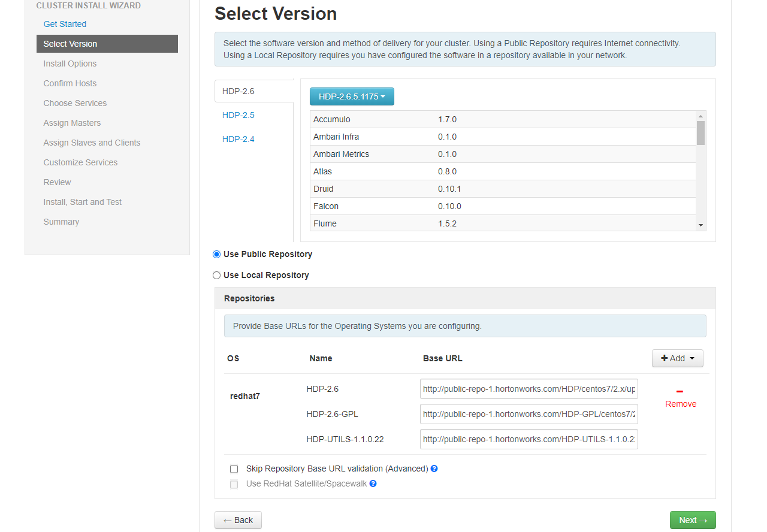The height and width of the screenshot is (532, 767).
Task: Click the scroll-down arrow in the services list
Action: (700, 225)
